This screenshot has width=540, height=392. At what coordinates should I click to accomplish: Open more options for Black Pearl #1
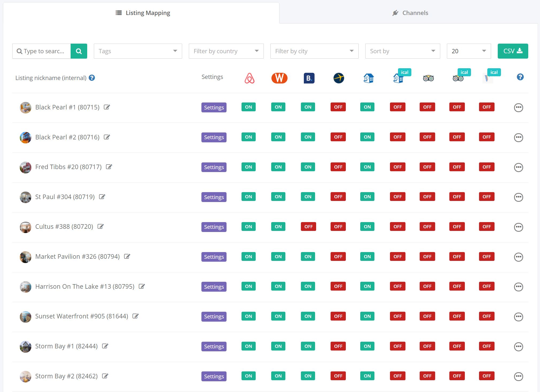pos(518,108)
